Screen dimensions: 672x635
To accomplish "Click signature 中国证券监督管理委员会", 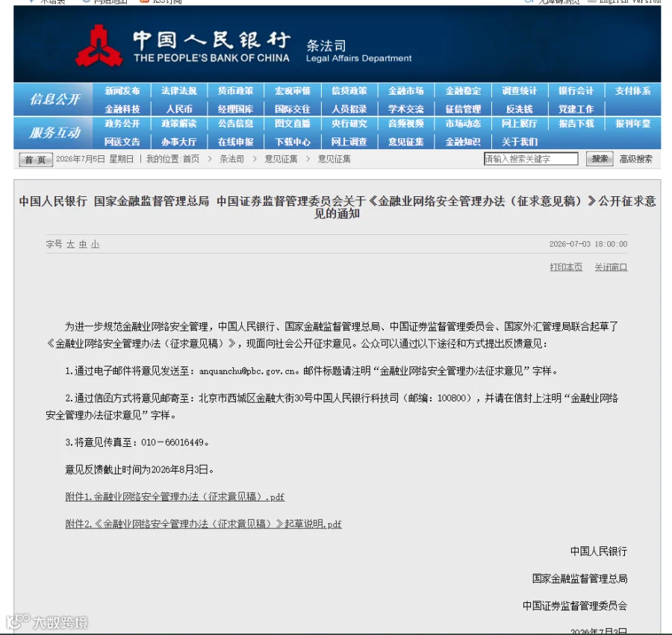I will [x=575, y=605].
